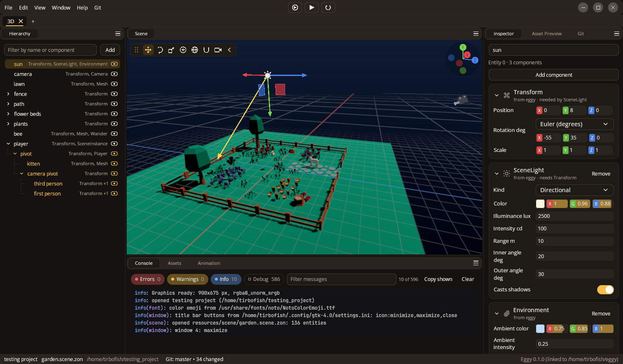Select the scale gizmo tool
Viewport: 623px width, 364px height.
[171, 50]
